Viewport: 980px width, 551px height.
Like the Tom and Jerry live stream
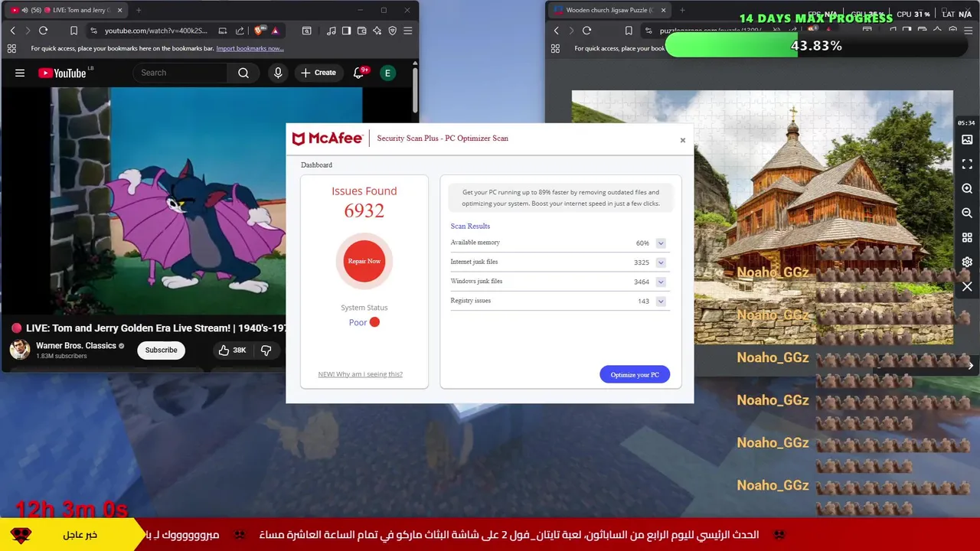tap(232, 350)
